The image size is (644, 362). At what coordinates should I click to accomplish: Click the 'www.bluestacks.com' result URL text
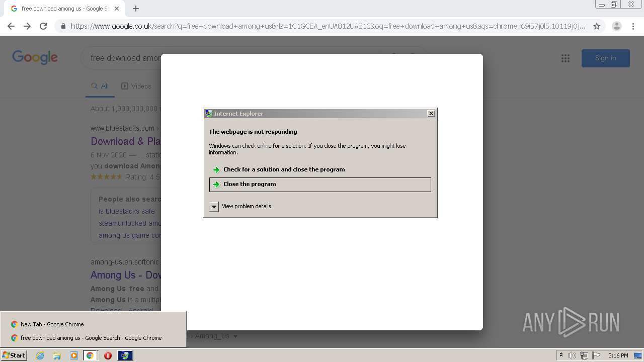pos(122,128)
